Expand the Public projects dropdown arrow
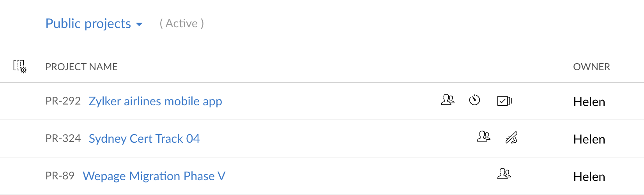The image size is (644, 195). [x=139, y=25]
